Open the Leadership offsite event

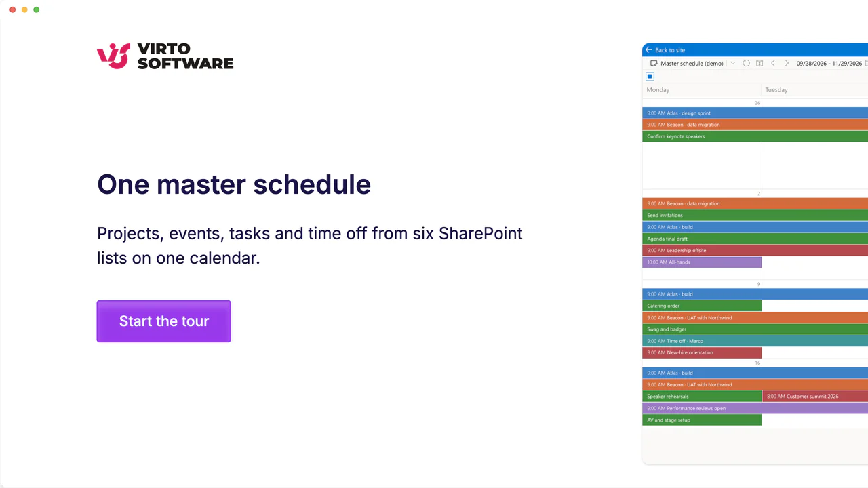[x=755, y=251]
